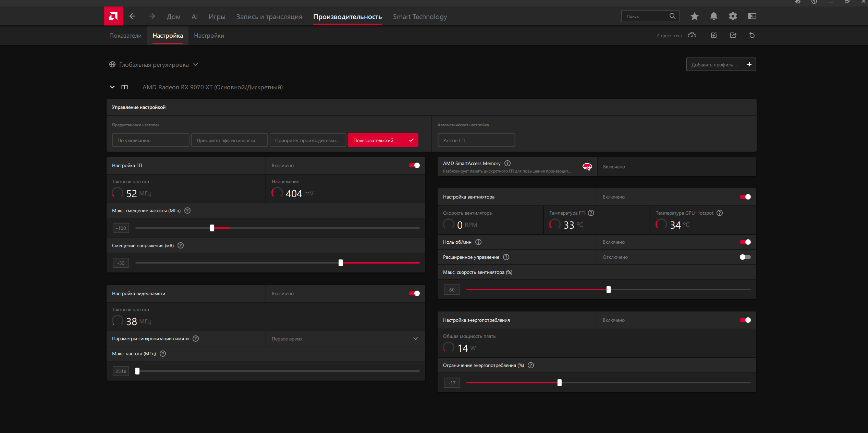Click the AMD logo home icon
Image resolution: width=868 pixels, height=433 pixels.
[113, 16]
